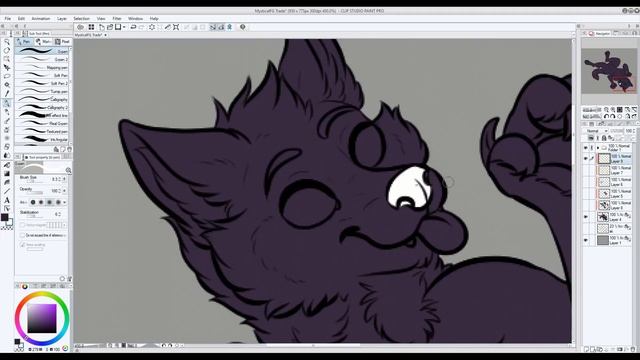640x360 pixels.
Task: Open Brush Size options dropdown arrow
Action: [x=64, y=179]
